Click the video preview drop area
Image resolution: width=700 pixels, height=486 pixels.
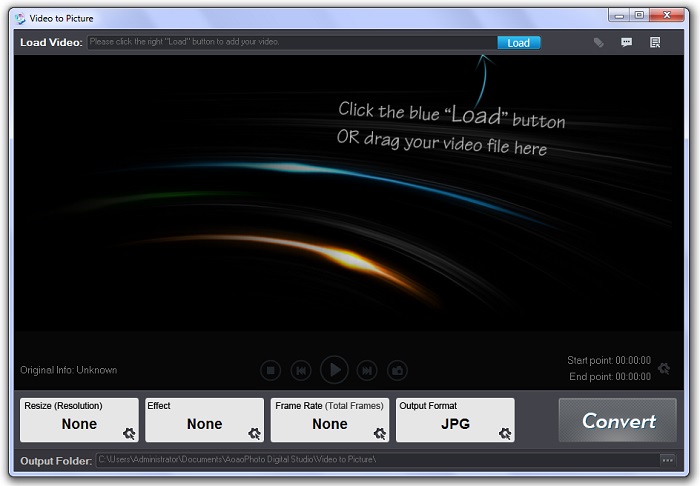click(x=349, y=193)
